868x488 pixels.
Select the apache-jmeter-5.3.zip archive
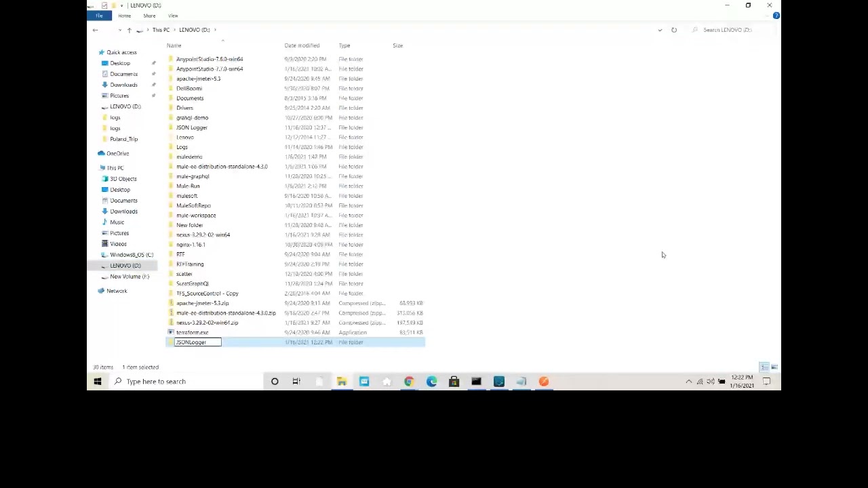pos(203,303)
